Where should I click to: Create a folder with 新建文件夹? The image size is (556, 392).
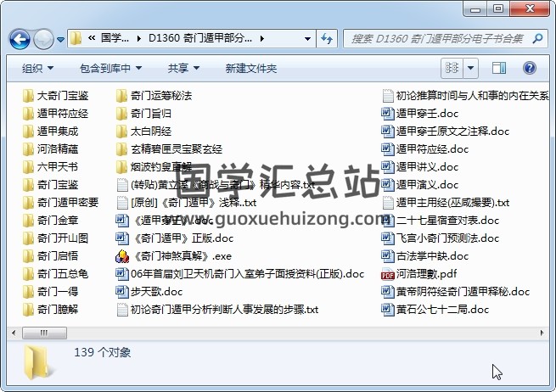tap(251, 68)
